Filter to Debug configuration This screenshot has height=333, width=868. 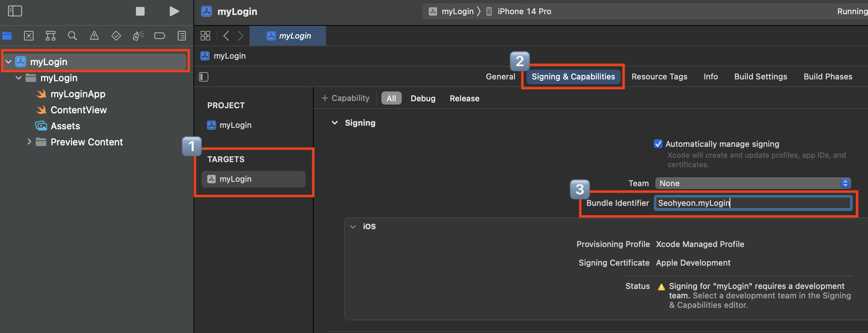pos(423,98)
